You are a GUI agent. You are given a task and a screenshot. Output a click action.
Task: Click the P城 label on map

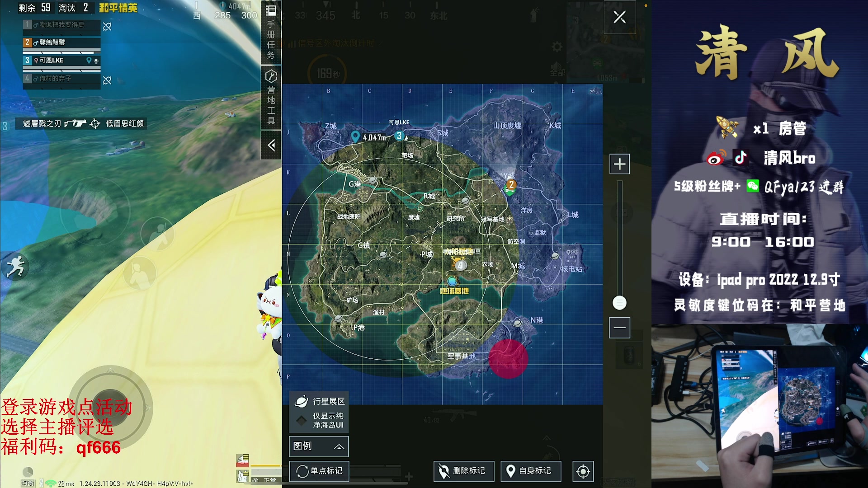tap(427, 254)
